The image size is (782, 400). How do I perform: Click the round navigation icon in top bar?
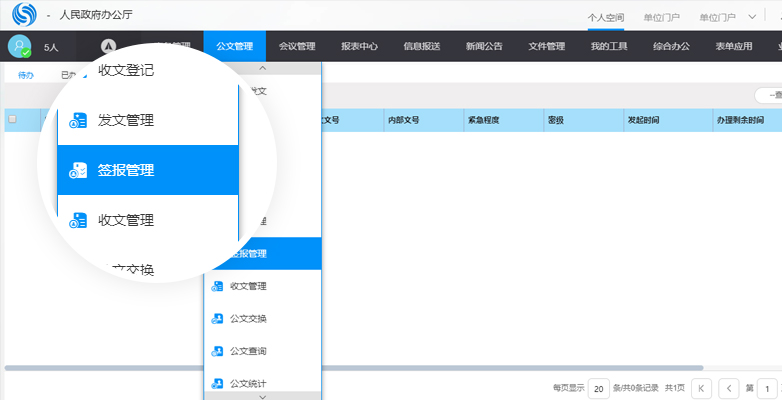[108, 46]
